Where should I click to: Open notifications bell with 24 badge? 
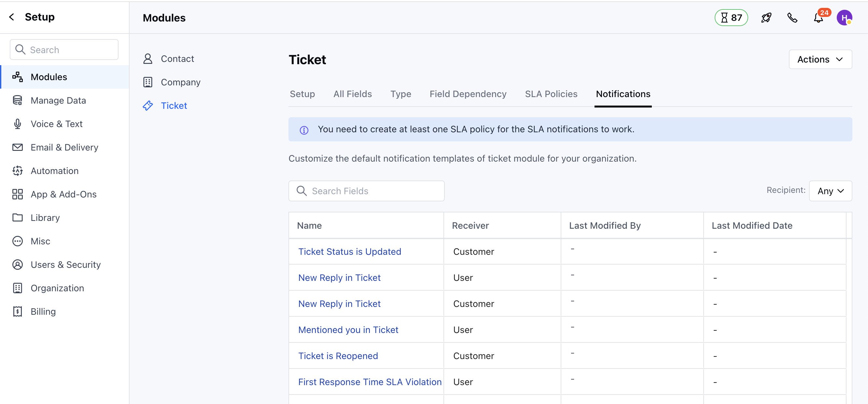819,18
